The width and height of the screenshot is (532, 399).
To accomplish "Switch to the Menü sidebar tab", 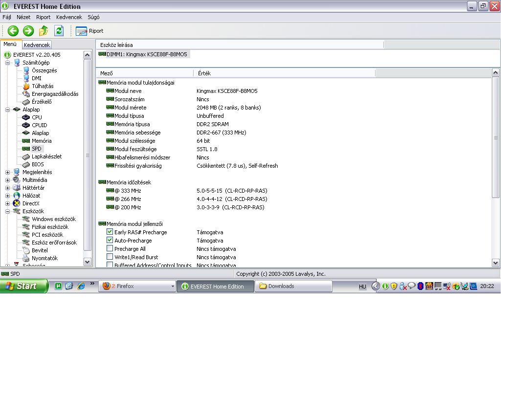I will (10, 44).
